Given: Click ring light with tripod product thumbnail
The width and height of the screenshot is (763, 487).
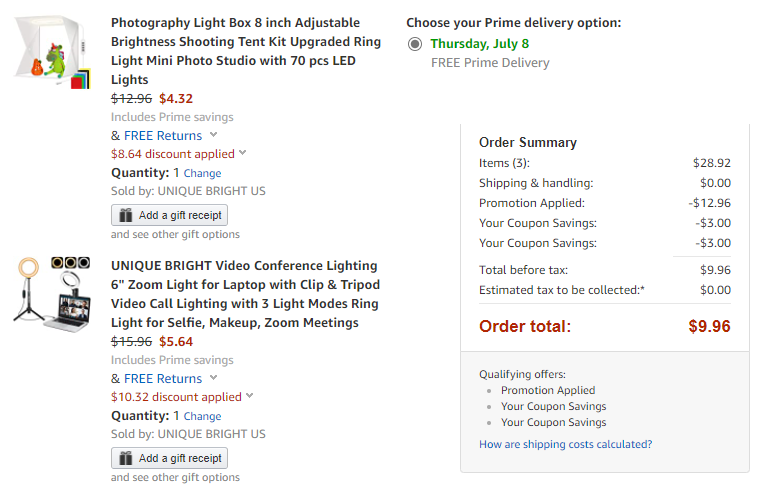Looking at the screenshot, I should [x=52, y=294].
